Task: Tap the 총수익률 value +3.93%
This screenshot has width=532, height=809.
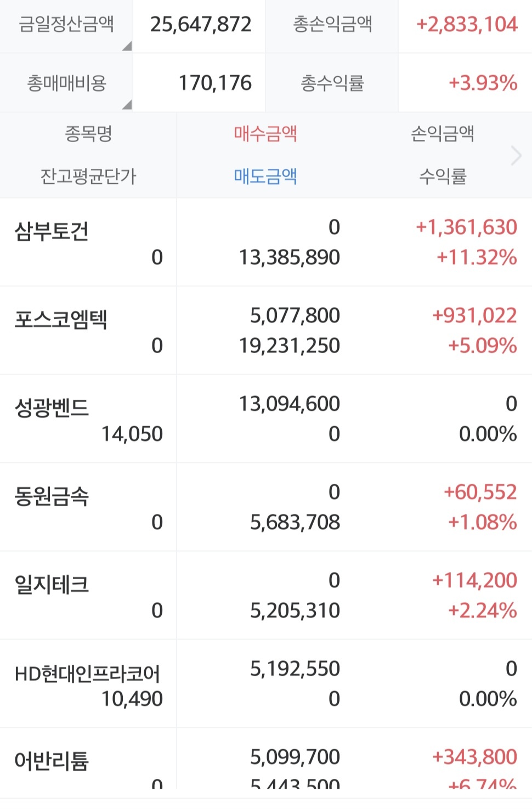Action: [483, 83]
